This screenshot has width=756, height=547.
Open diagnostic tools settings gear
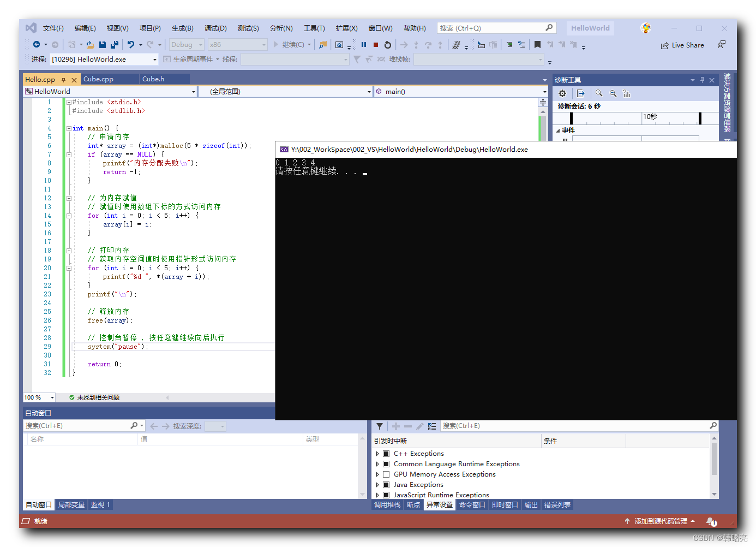tap(562, 93)
